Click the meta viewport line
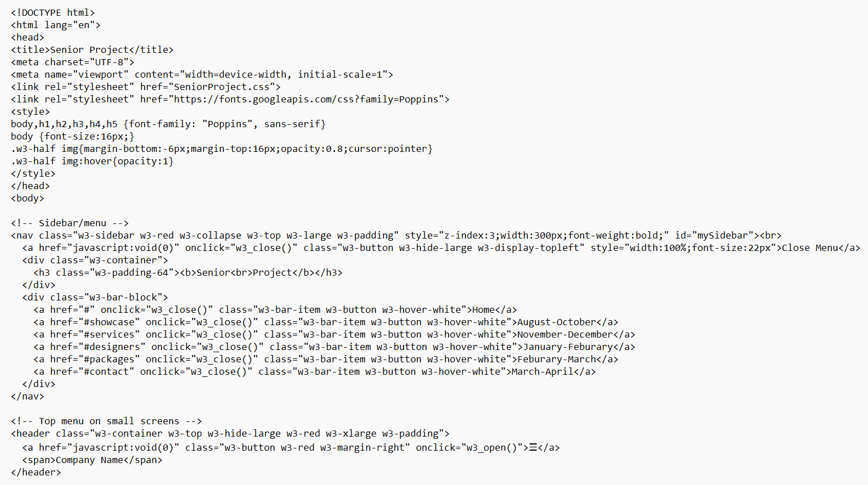The width and height of the screenshot is (868, 485). [x=202, y=74]
